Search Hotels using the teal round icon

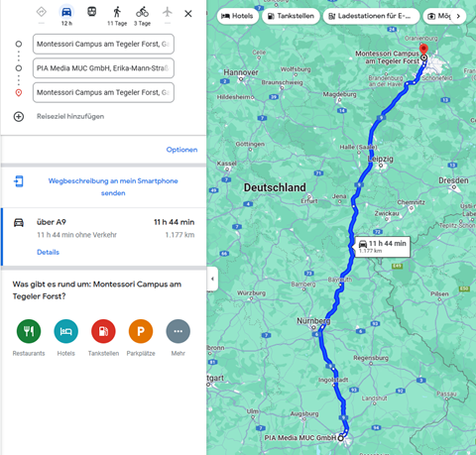coord(66,331)
